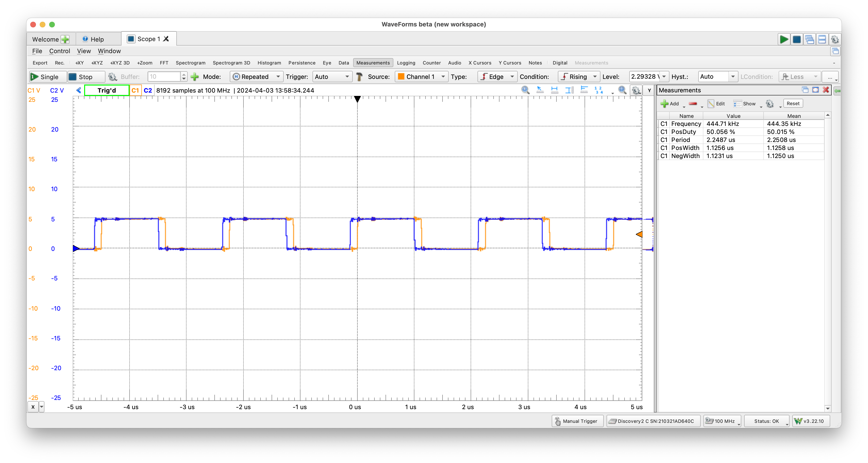Select the quick measure cursor icon

point(540,90)
